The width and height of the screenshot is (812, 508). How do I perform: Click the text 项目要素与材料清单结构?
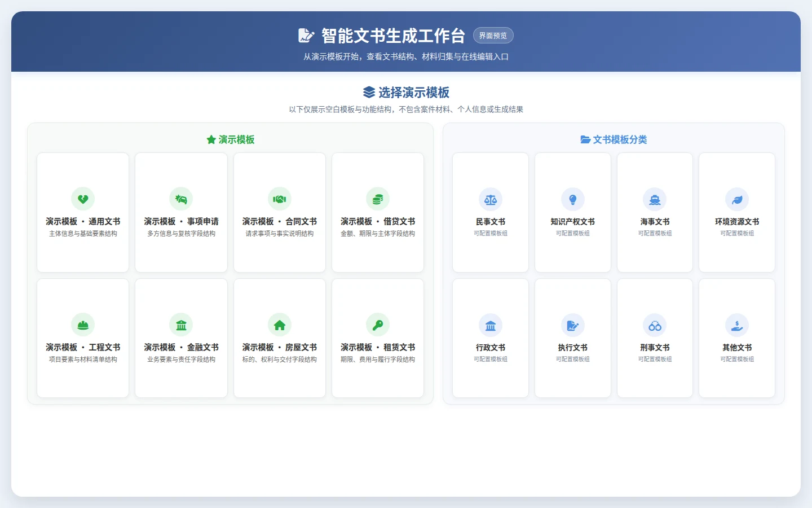click(x=83, y=360)
